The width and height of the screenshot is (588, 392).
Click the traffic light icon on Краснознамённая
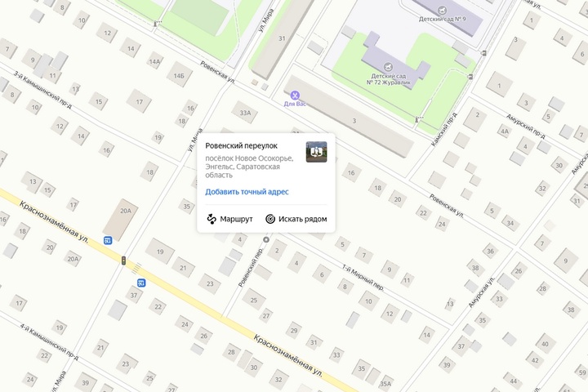pyautogui.click(x=123, y=261)
